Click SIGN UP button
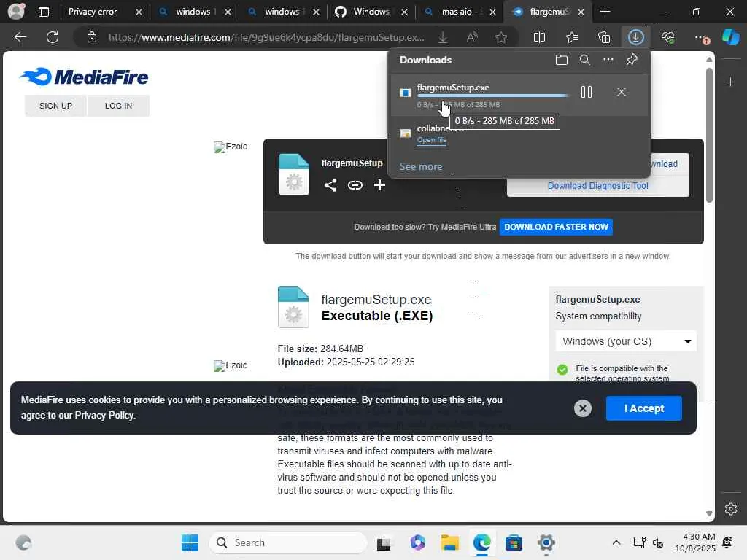Viewport: 747px width, 560px height. click(x=55, y=106)
